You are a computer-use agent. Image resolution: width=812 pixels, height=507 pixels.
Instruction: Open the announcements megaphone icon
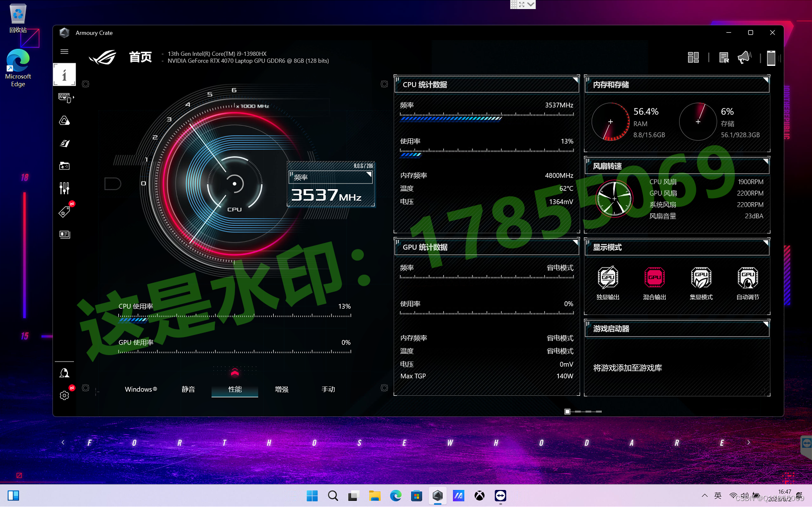click(744, 57)
